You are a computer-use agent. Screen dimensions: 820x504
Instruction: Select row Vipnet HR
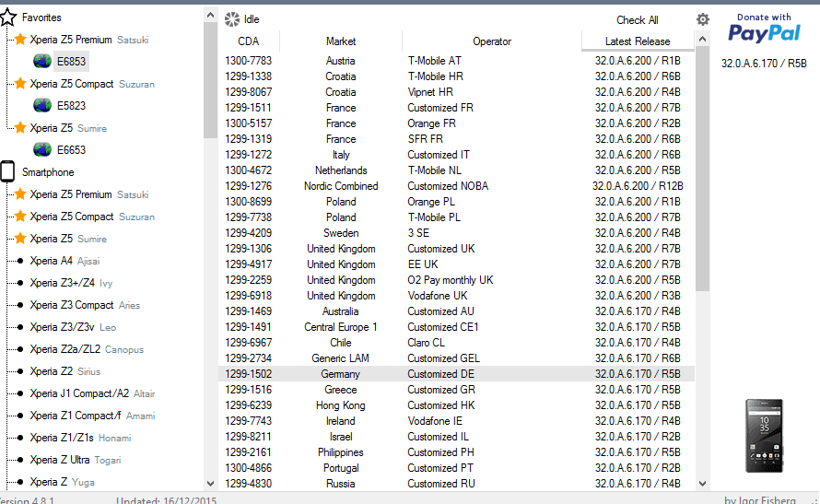pos(456,92)
